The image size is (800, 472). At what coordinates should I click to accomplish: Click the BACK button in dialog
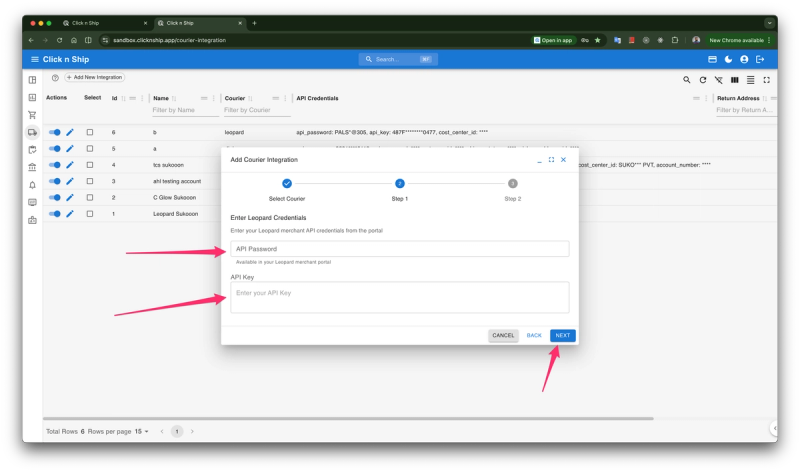tap(534, 335)
